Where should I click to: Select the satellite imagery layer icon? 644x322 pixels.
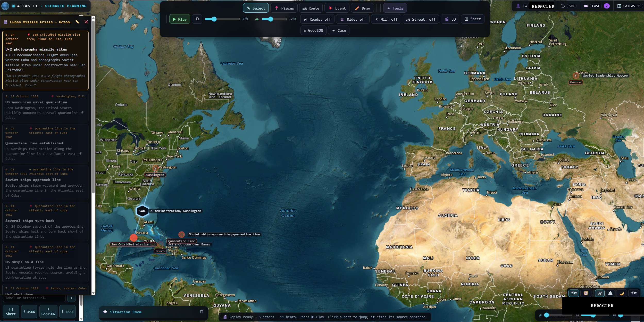(x=600, y=293)
